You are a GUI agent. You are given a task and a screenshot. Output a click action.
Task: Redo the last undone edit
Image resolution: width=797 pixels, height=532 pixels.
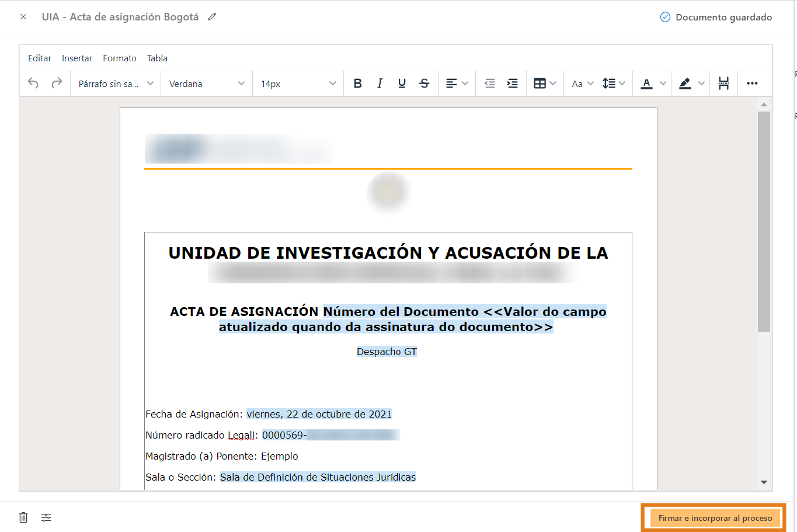[56, 83]
